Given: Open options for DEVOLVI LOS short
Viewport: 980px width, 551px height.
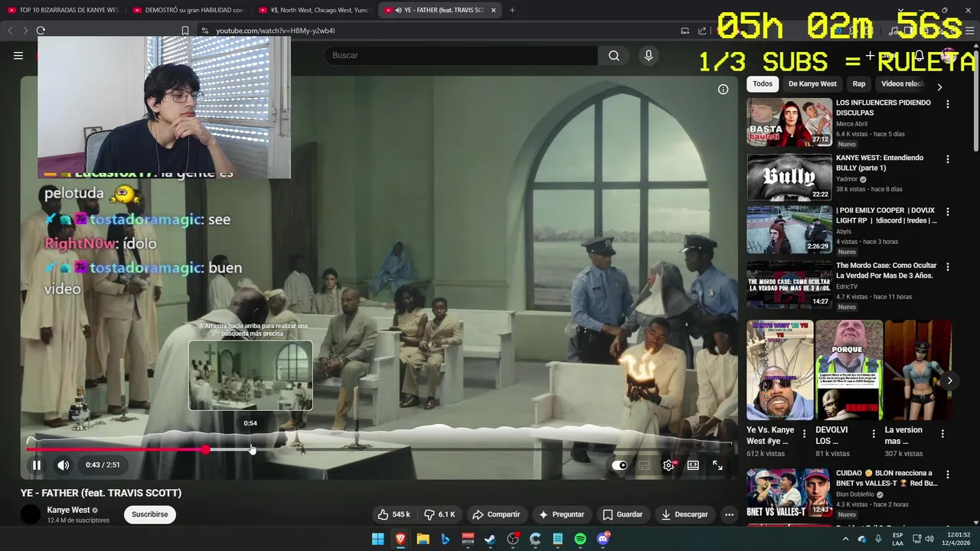Looking at the screenshot, I should [x=874, y=433].
